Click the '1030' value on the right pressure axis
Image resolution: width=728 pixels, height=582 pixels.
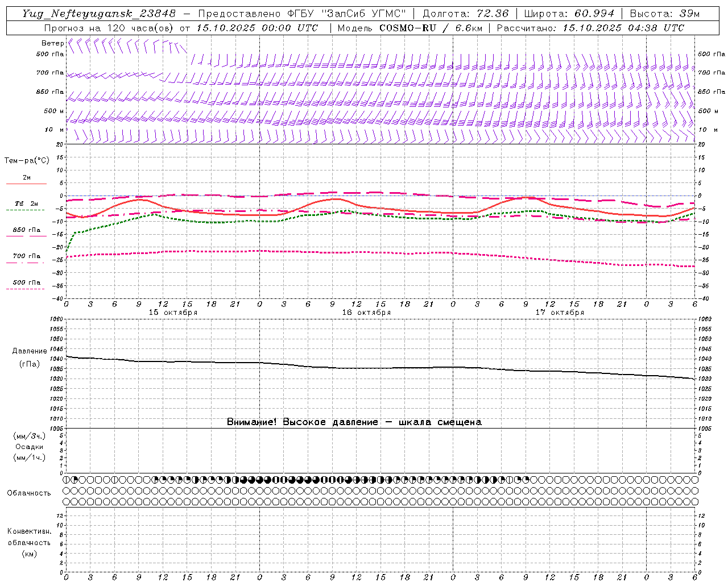704,379
